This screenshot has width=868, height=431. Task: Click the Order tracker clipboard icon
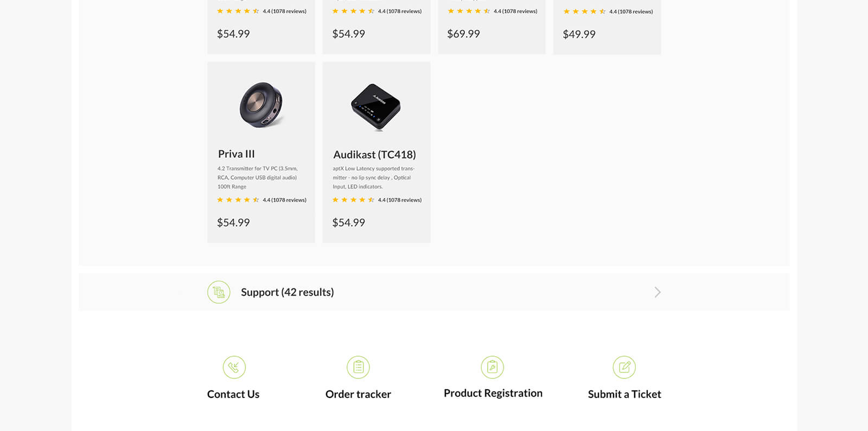[x=358, y=368]
